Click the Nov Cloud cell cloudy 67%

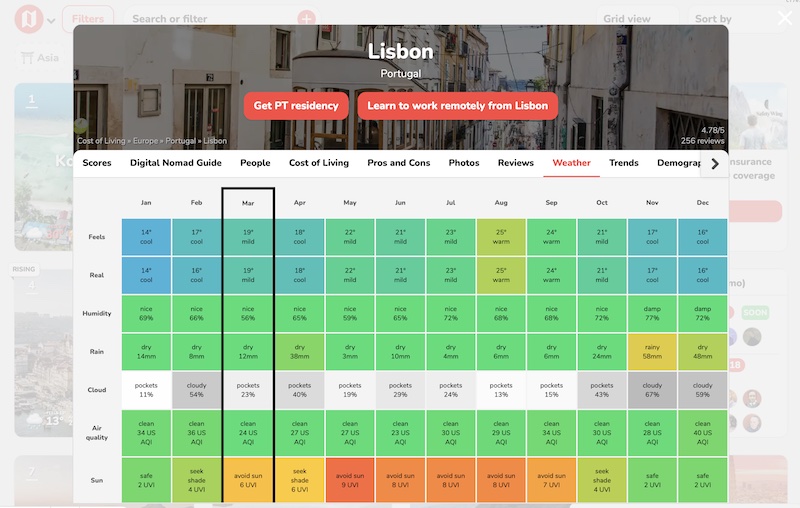pyautogui.click(x=652, y=390)
